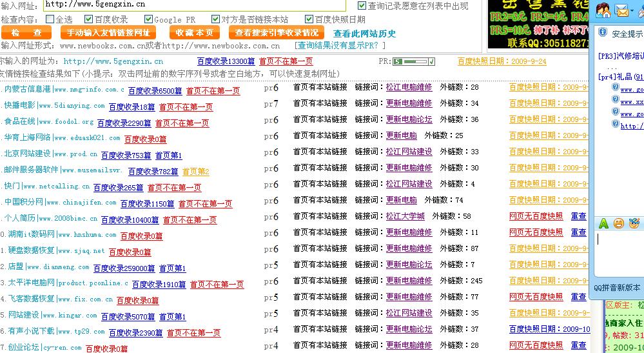Open the smiley emoticon picker
This screenshot has height=353, width=644.
tap(618, 223)
